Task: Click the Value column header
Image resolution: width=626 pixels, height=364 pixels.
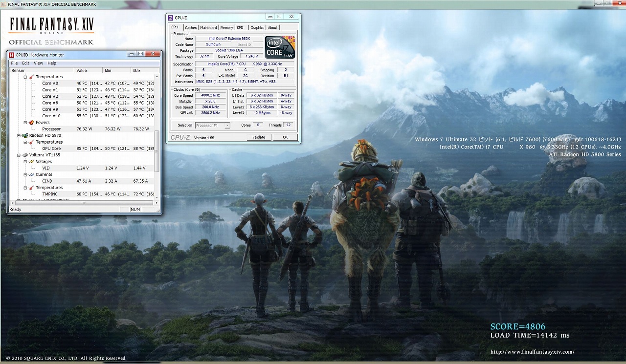Action: 89,70
